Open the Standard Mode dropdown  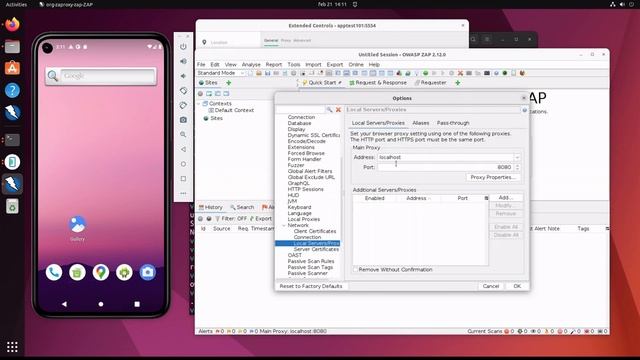click(x=221, y=73)
